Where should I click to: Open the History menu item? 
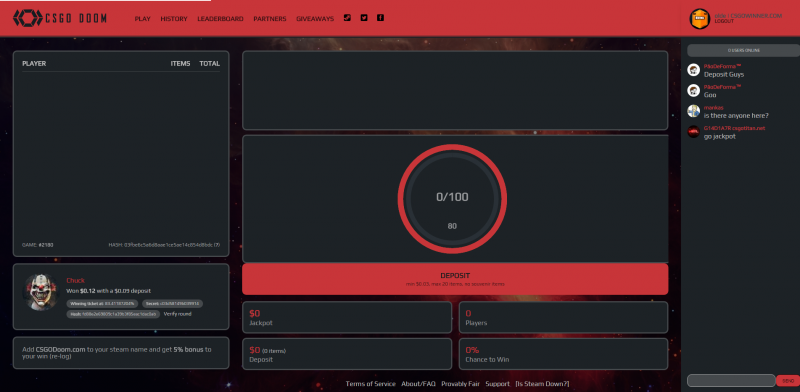click(174, 19)
